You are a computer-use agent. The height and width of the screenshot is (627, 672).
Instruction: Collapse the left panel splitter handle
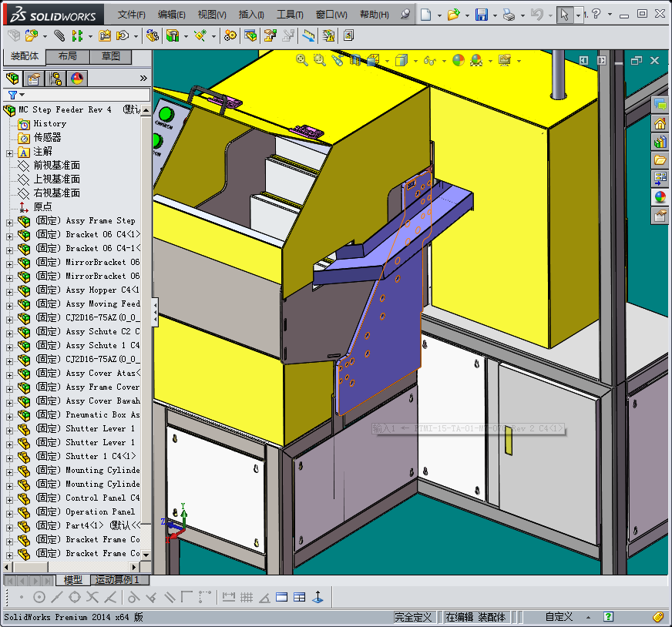pos(155,312)
